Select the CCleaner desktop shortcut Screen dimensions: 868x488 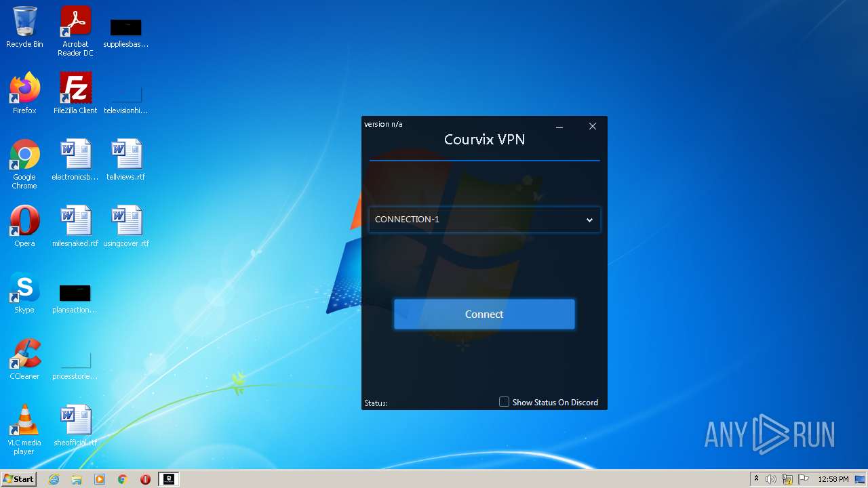pos(24,359)
